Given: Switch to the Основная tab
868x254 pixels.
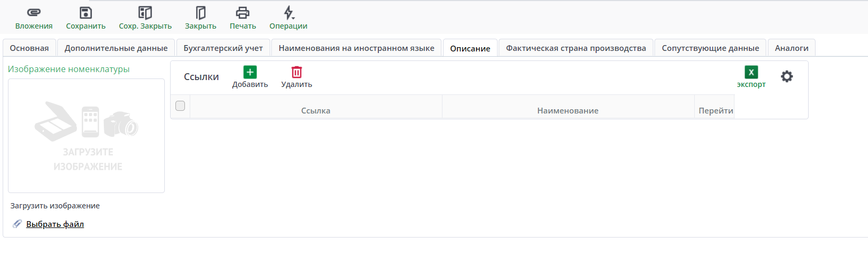Looking at the screenshot, I should pyautogui.click(x=29, y=48).
